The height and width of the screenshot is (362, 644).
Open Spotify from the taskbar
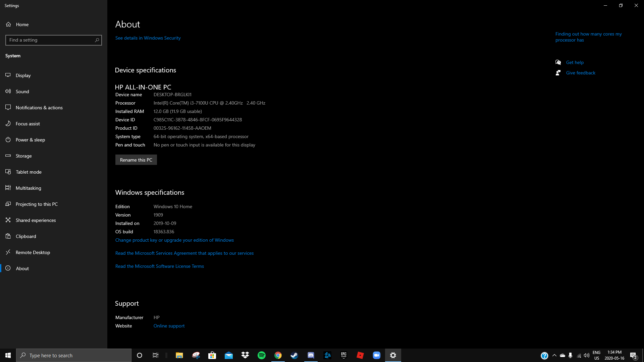(x=262, y=355)
